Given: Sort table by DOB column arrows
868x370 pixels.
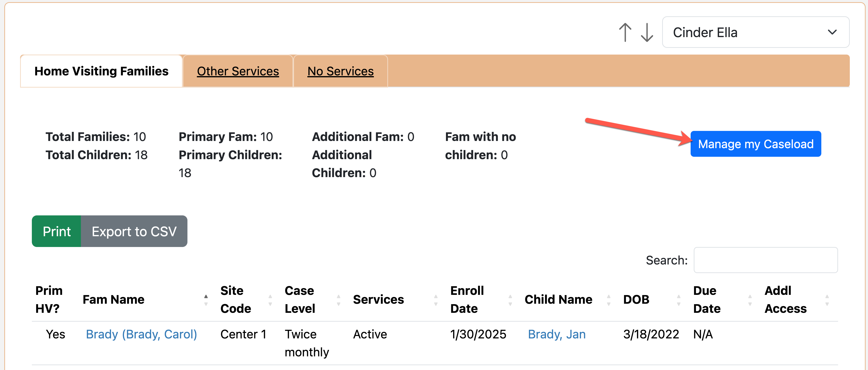Looking at the screenshot, I should pyautogui.click(x=679, y=300).
